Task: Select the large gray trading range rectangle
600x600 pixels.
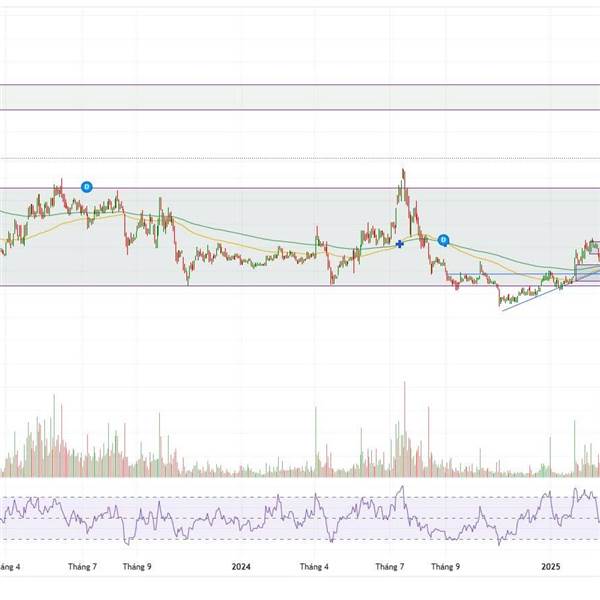Action: [x=300, y=237]
